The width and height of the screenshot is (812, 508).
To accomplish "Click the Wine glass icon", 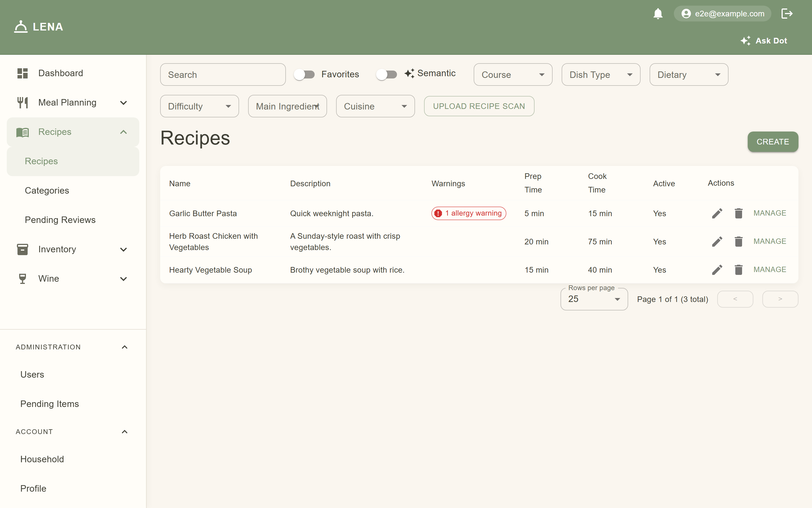I will pos(23,279).
